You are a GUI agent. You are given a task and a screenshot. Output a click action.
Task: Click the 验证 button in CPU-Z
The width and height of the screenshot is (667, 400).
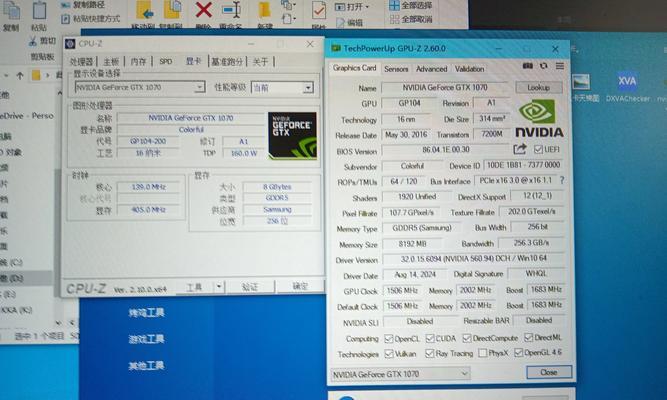click(250, 287)
